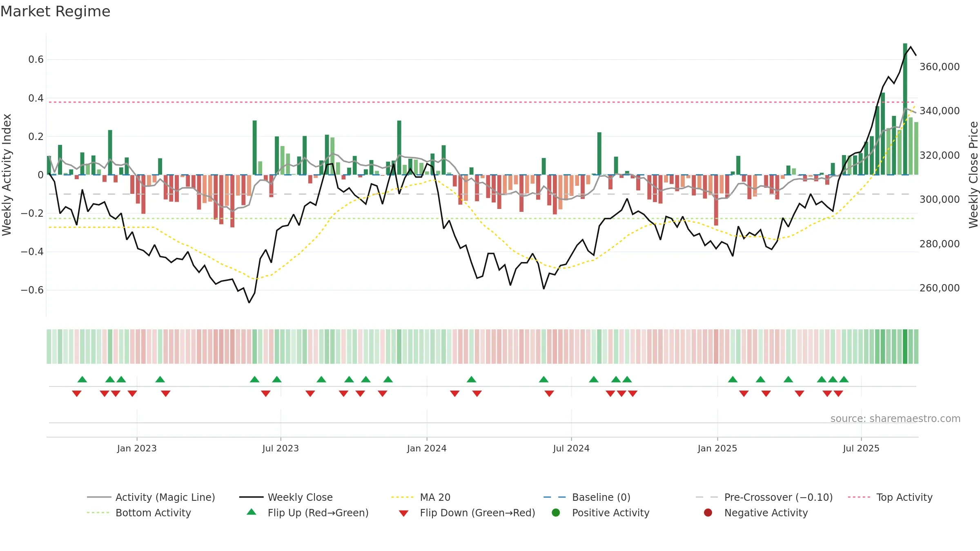Click the Jul 2024 axis label
The image size is (980, 551).
[x=571, y=448]
